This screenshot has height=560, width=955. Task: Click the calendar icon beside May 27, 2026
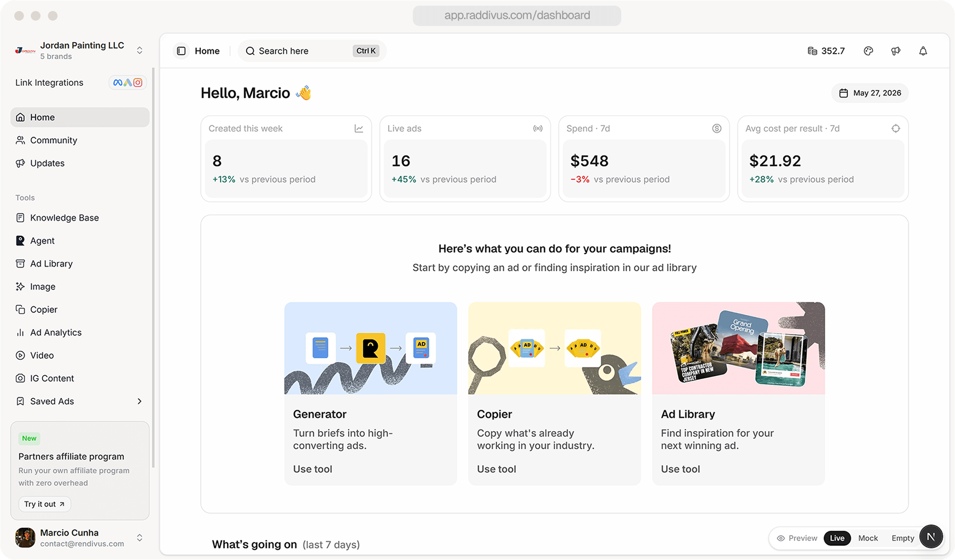point(843,93)
